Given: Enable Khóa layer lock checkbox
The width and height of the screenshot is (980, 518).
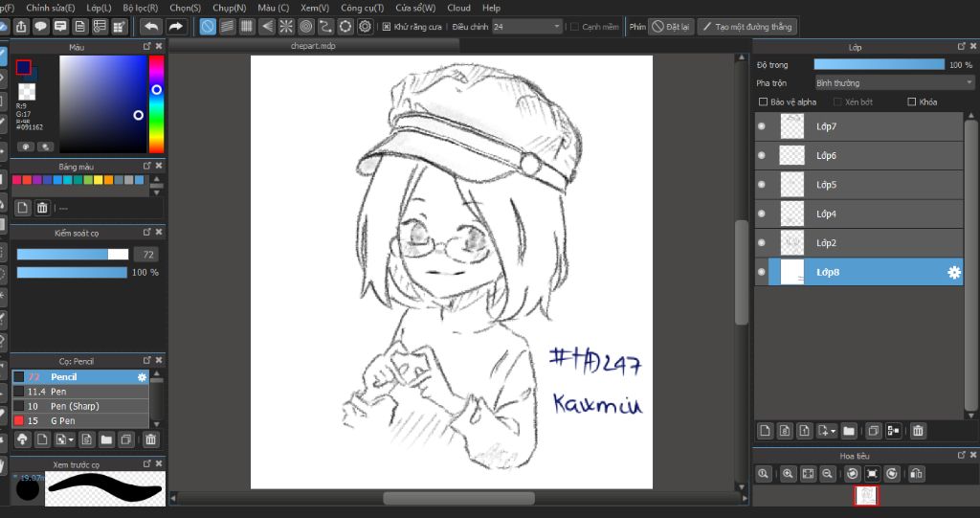Looking at the screenshot, I should pos(911,101).
